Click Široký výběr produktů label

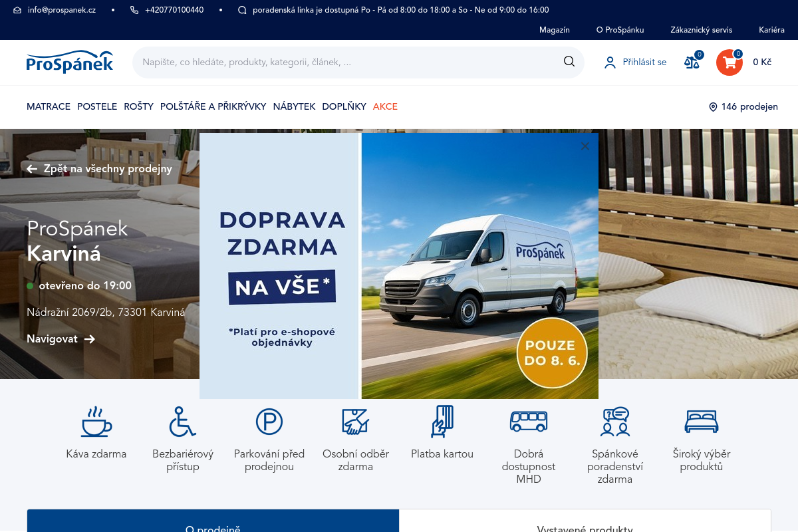702,460
